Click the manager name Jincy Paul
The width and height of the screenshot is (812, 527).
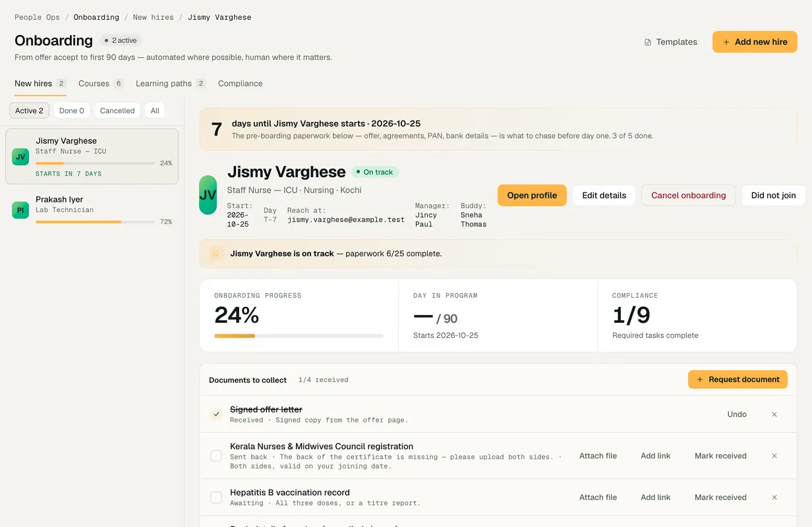pos(426,219)
